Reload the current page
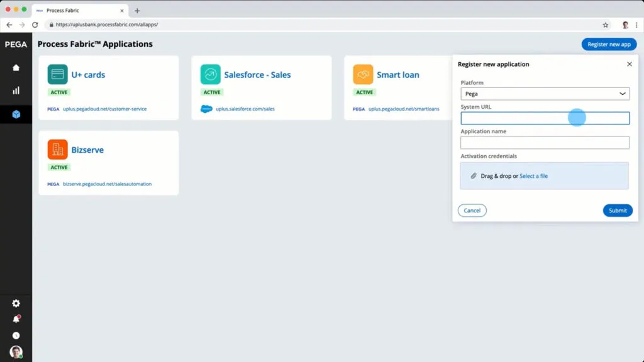The height and width of the screenshot is (362, 644). (x=35, y=25)
